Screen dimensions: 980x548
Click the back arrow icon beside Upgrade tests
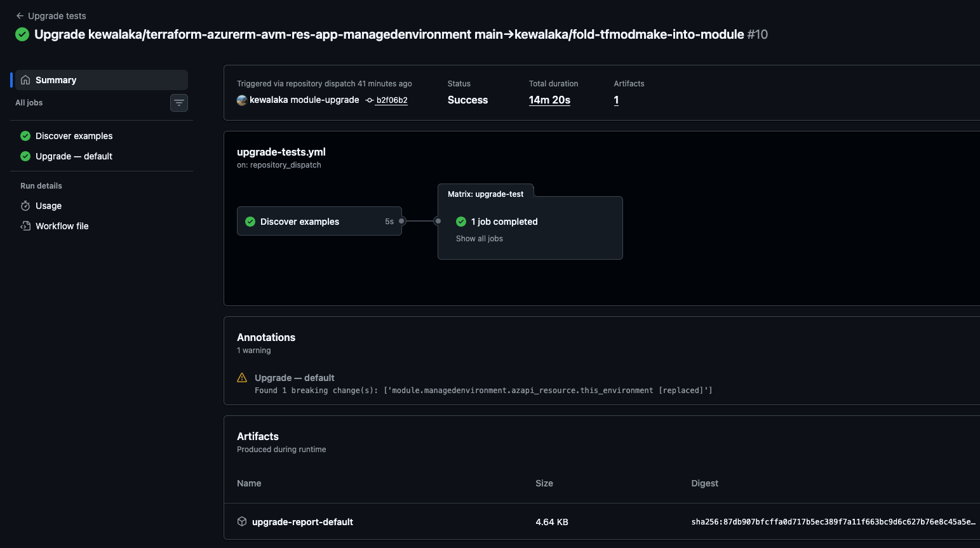tap(20, 16)
